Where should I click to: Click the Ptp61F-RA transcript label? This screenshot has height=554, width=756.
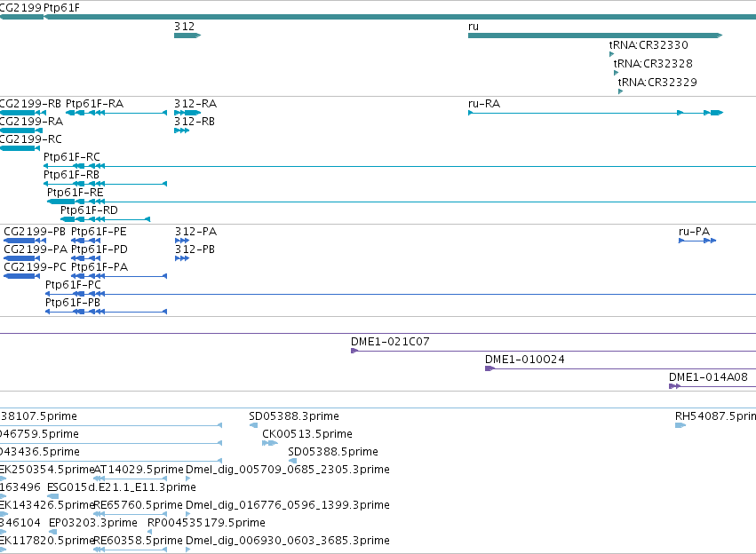94,104
